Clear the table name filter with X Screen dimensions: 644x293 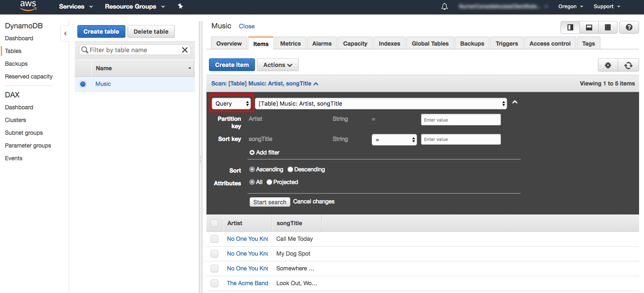[x=185, y=50]
